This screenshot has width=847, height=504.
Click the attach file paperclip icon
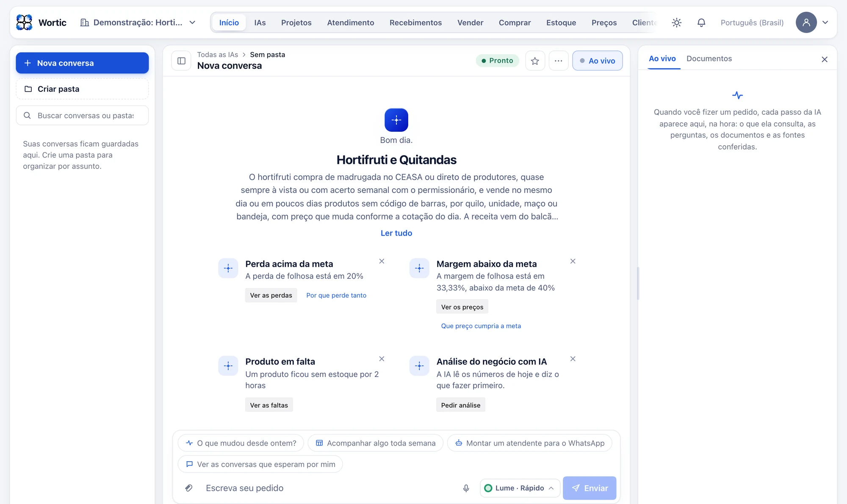click(x=189, y=488)
